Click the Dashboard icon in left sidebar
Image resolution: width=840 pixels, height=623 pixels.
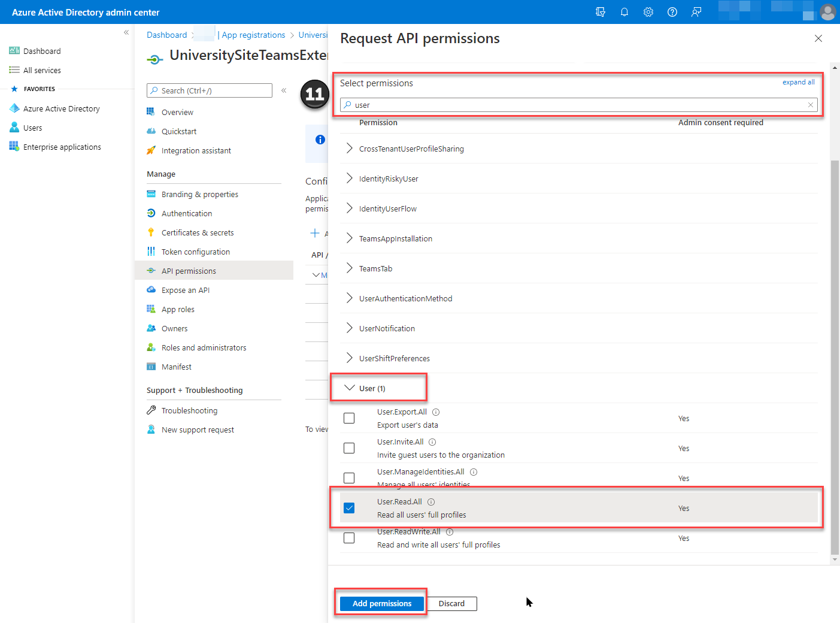[14, 51]
